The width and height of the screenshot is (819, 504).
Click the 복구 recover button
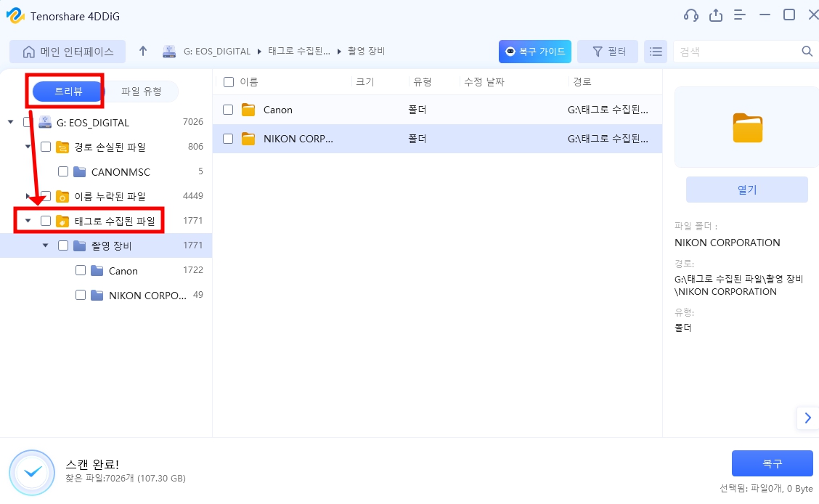[772, 463]
